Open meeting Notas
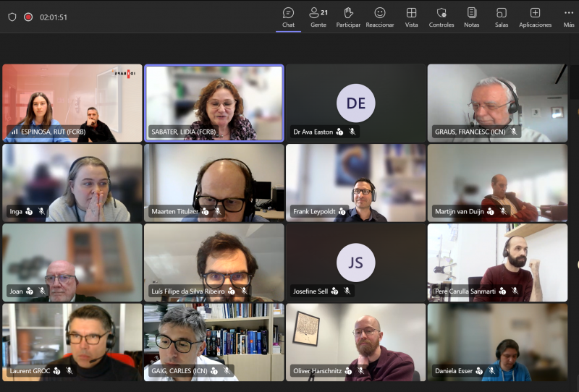 tap(472, 17)
